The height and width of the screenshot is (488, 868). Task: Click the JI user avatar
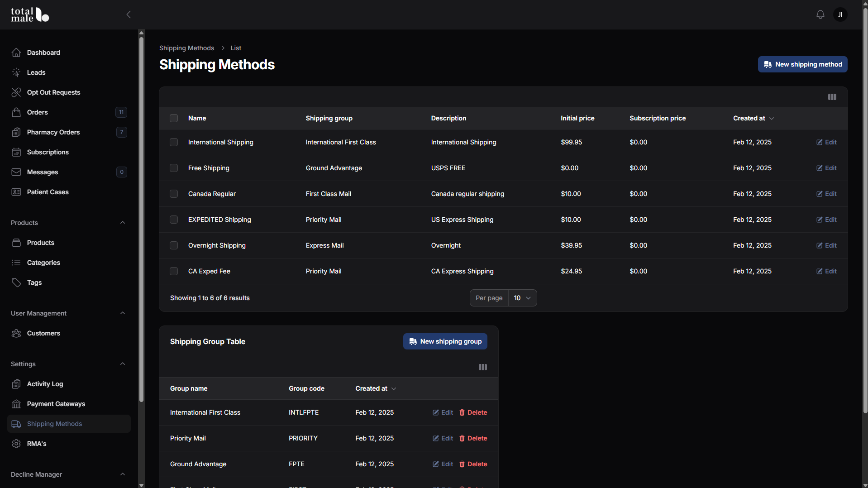(840, 14)
